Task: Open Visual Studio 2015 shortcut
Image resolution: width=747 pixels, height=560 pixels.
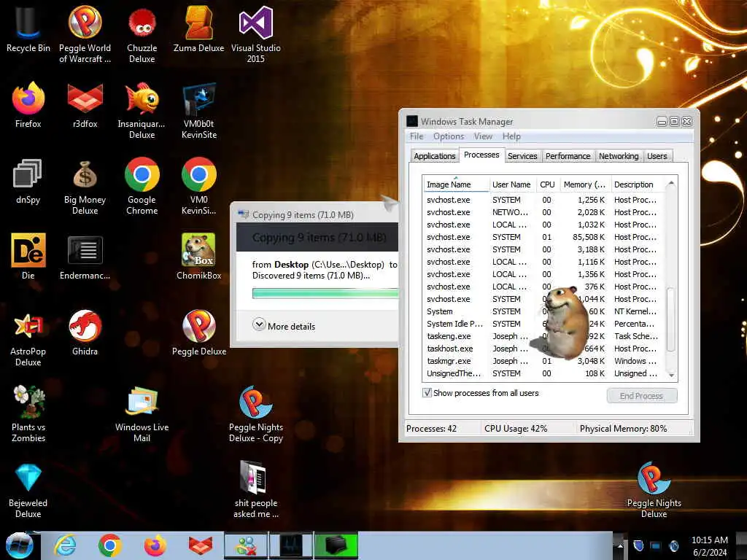Action: (256, 34)
